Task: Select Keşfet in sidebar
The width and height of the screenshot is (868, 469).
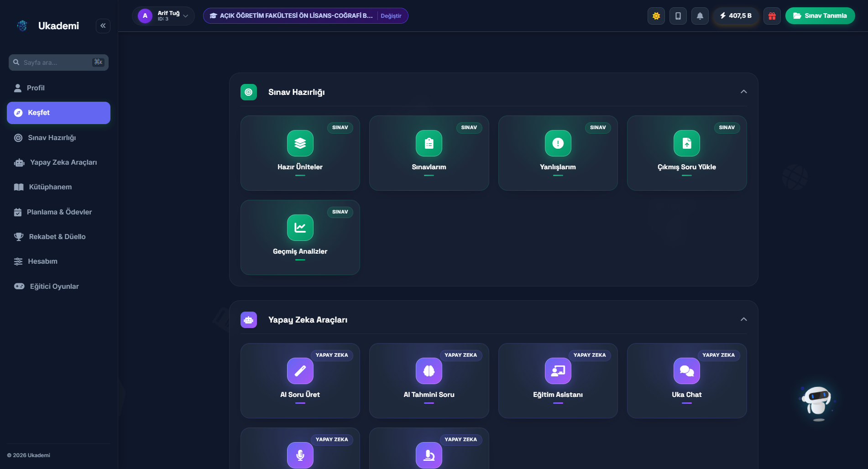Action: [58, 113]
